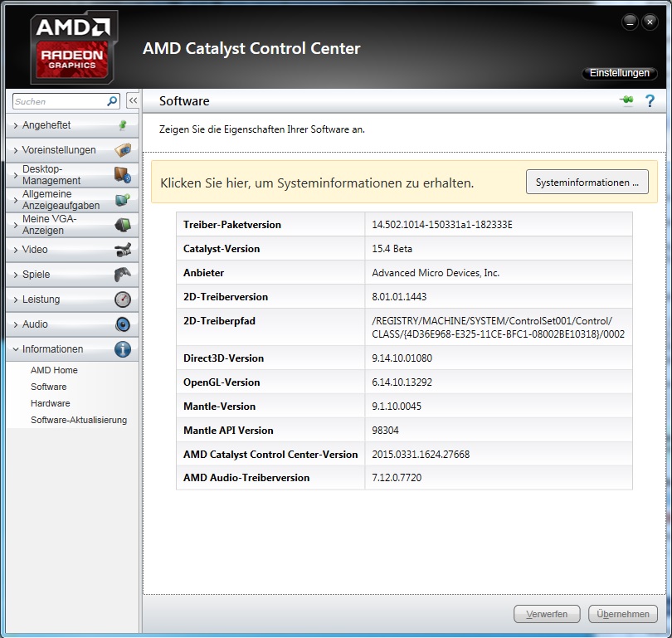Click the Catalyst version value 15.4 Beta
This screenshot has width=672, height=638.
(x=392, y=249)
